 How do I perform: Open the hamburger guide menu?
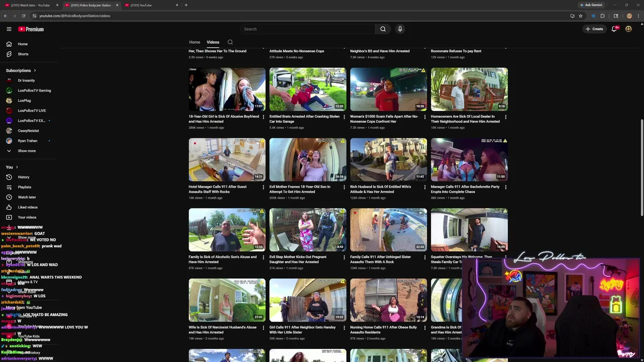[9, 29]
